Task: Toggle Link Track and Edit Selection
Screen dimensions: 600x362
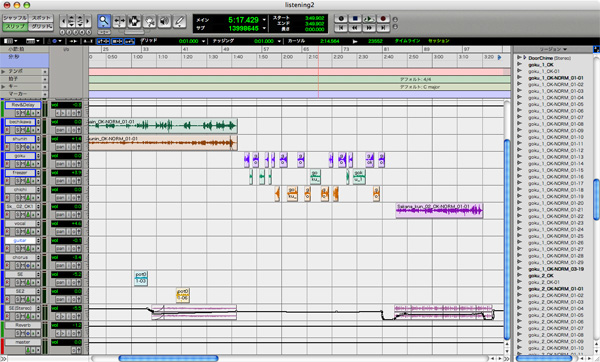Action: [117, 41]
